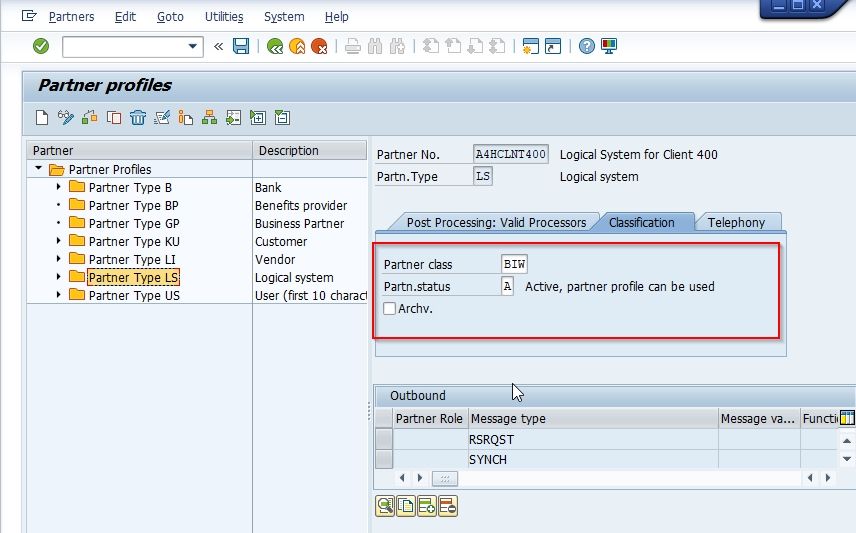The height and width of the screenshot is (533, 856).
Task: Click the information document icon in application toolbar
Action: point(186,117)
